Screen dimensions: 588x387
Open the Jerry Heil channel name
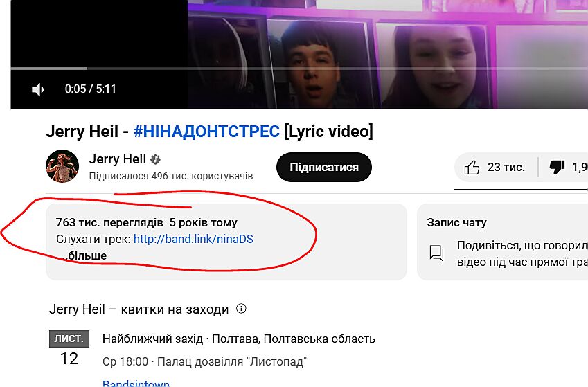click(117, 159)
